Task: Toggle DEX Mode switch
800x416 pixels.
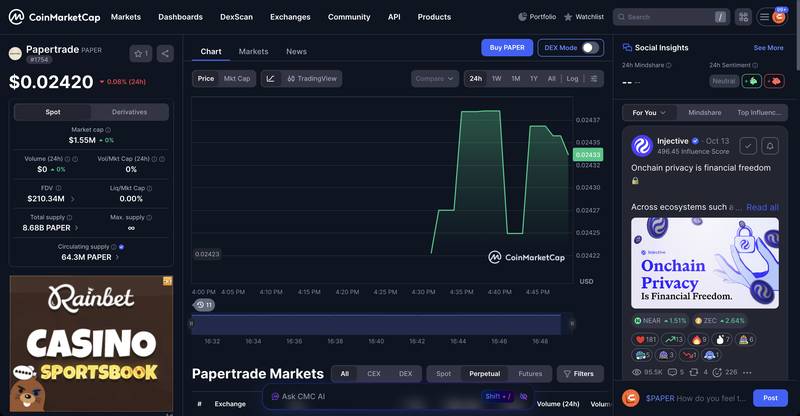Action: point(590,48)
